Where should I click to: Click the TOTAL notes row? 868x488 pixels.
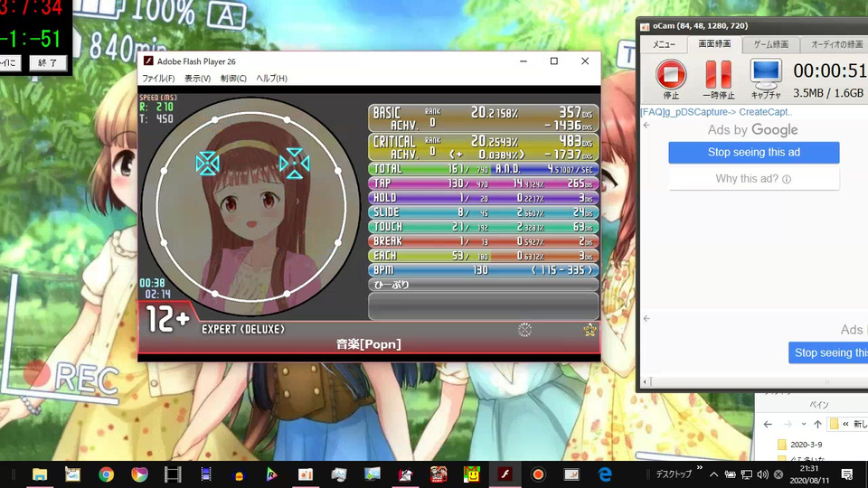point(483,169)
